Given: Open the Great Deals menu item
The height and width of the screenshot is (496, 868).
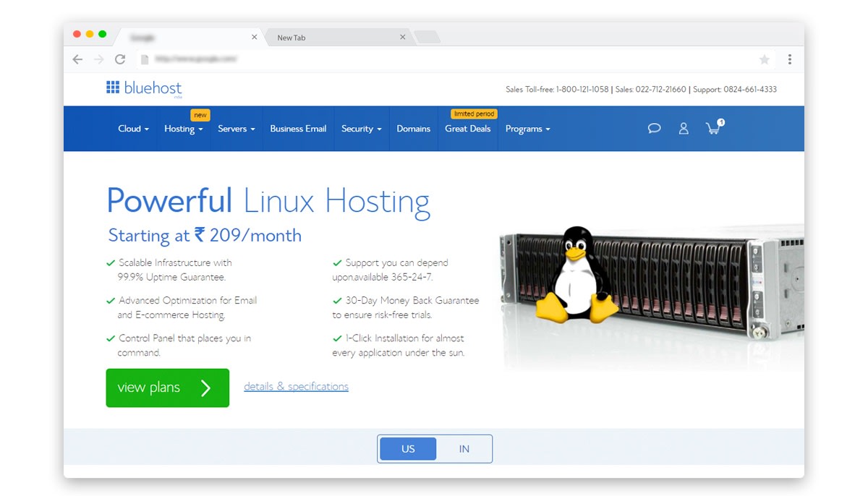Looking at the screenshot, I should point(467,129).
